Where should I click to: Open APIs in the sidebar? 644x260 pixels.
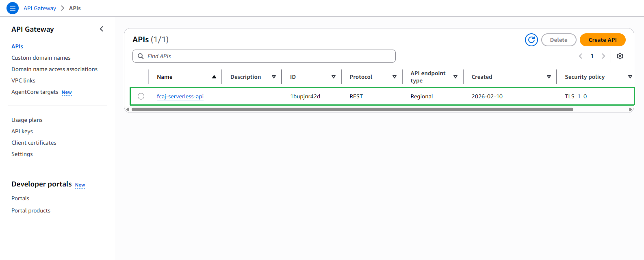17,46
